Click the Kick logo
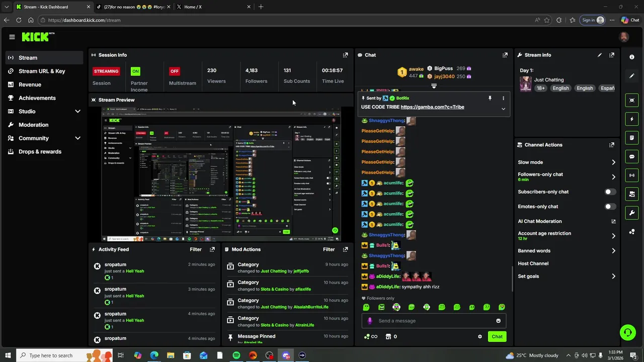644x362 pixels. point(38,37)
